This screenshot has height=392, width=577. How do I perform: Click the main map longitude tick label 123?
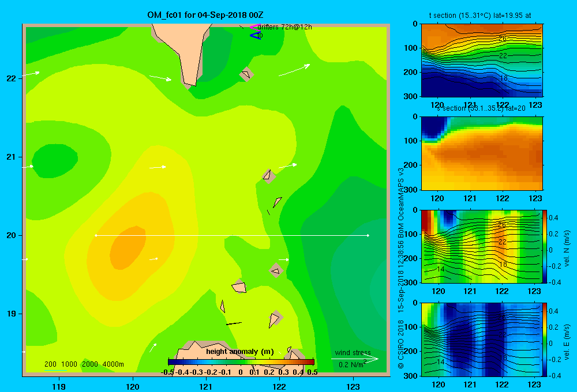coord(353,386)
